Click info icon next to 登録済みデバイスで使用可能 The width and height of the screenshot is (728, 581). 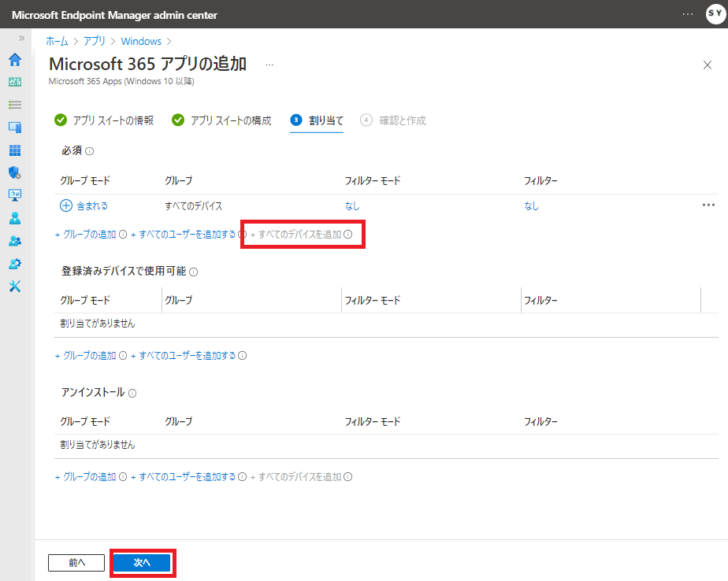pos(194,272)
